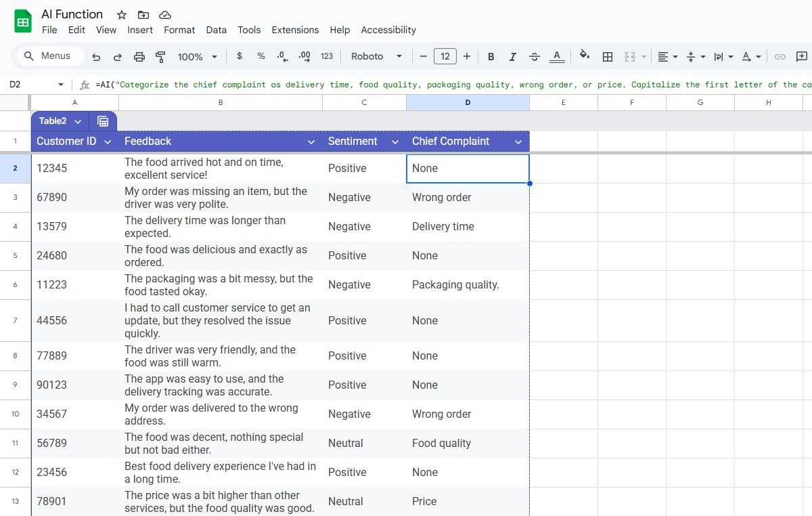
Task: Click the Menus search button
Action: pyautogui.click(x=48, y=56)
